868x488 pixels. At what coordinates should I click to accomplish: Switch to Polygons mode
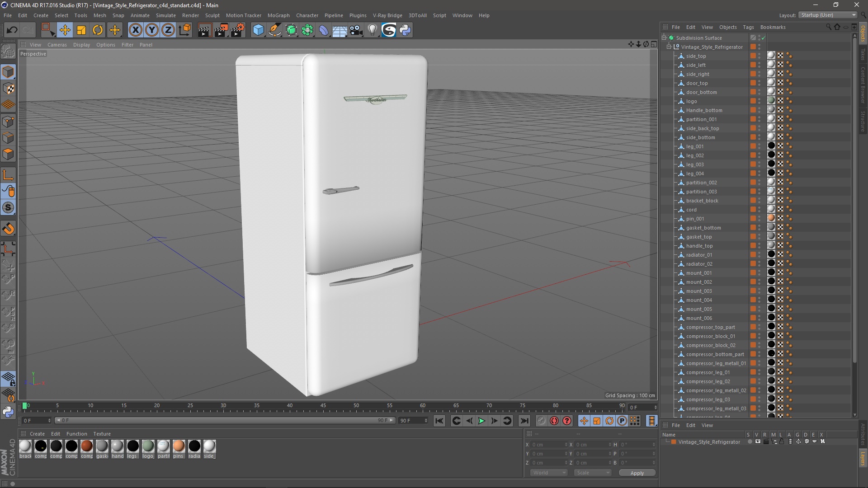[x=8, y=154]
